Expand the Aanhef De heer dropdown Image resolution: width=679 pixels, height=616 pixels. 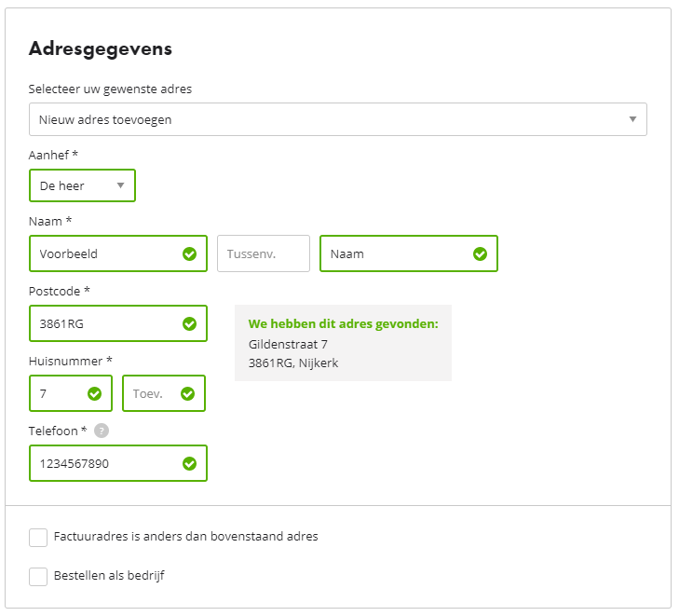coord(82,185)
